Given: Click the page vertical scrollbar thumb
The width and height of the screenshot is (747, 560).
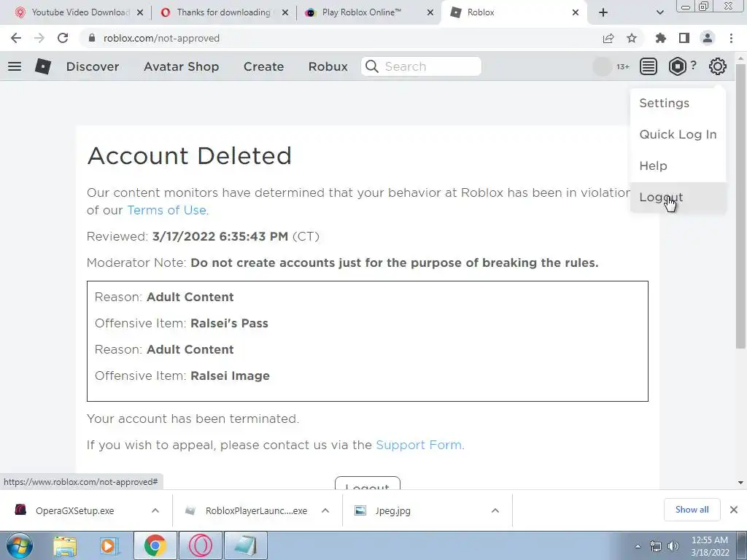Looking at the screenshot, I should point(740,205).
